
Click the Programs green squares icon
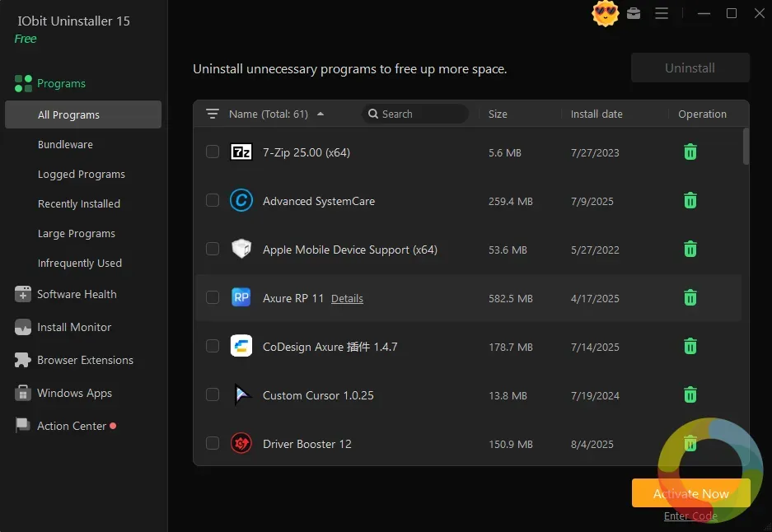click(23, 84)
